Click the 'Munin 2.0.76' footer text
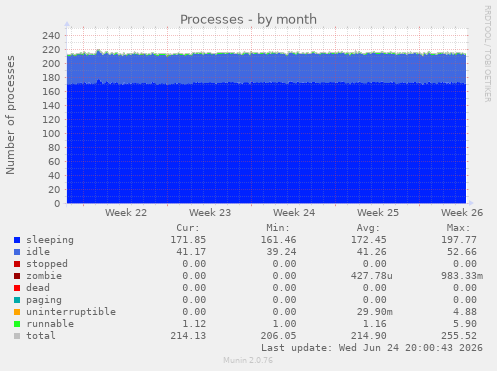497x371 pixels. point(248,360)
